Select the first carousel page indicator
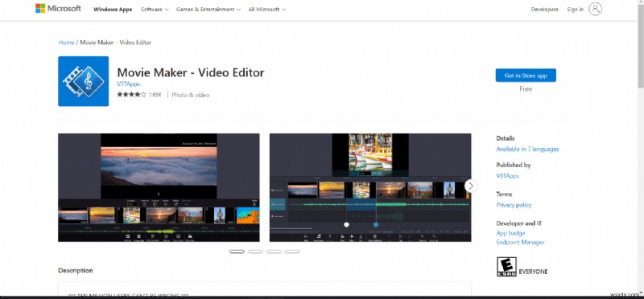 point(237,252)
